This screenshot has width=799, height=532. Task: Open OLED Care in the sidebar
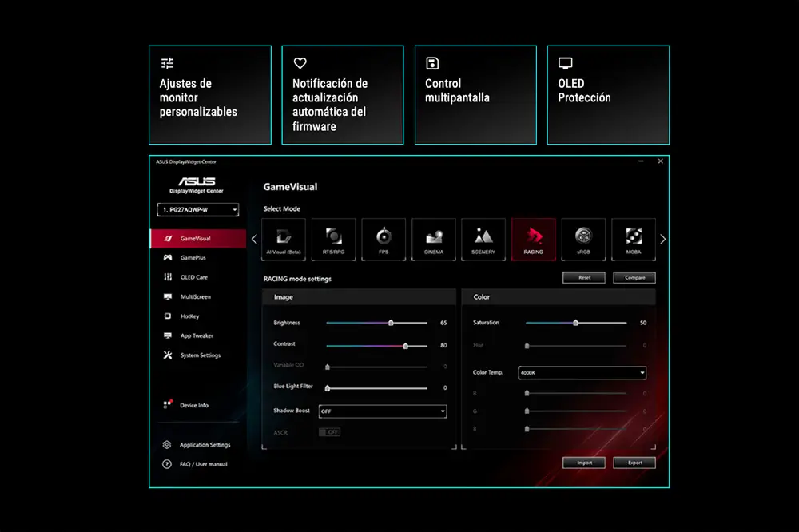(x=198, y=277)
